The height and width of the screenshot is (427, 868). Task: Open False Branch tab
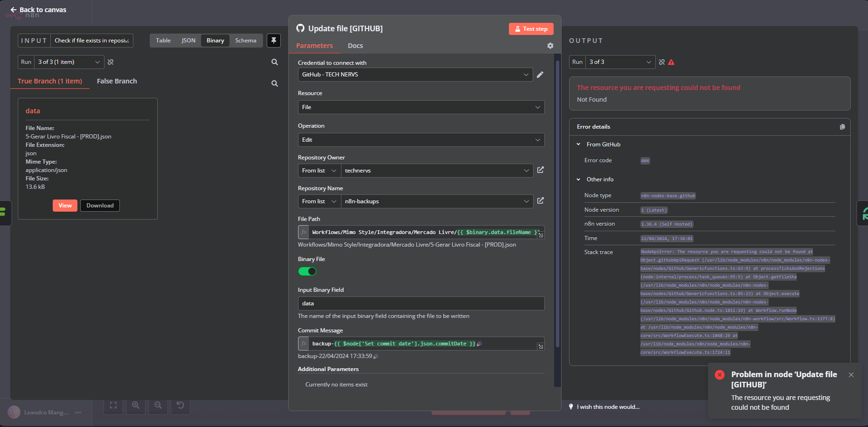tap(117, 81)
